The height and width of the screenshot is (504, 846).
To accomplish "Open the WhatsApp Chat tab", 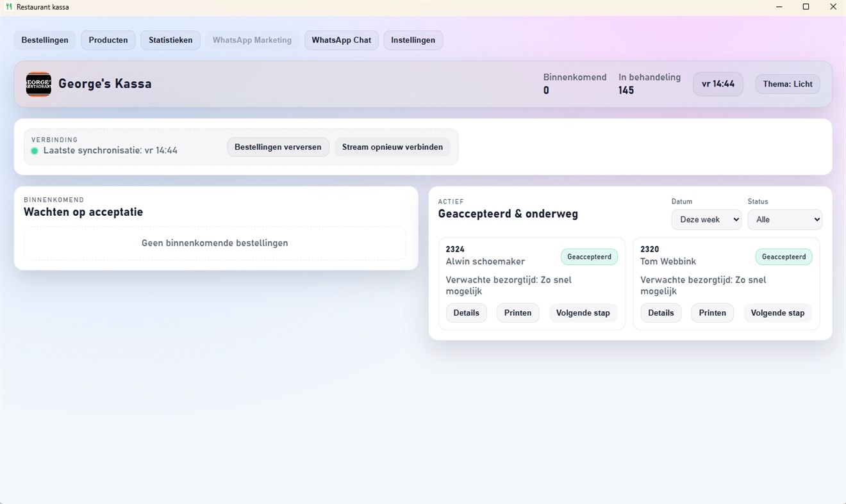I will tap(342, 40).
